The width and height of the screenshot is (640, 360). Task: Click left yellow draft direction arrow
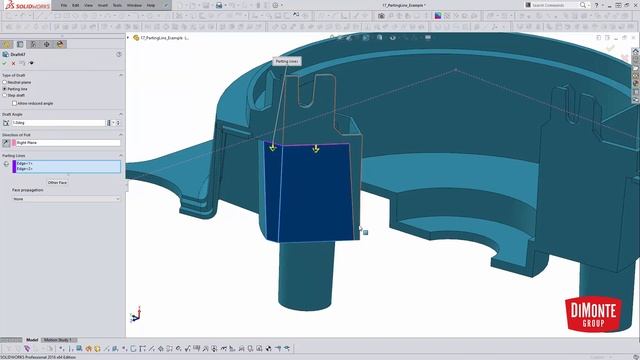[273, 148]
